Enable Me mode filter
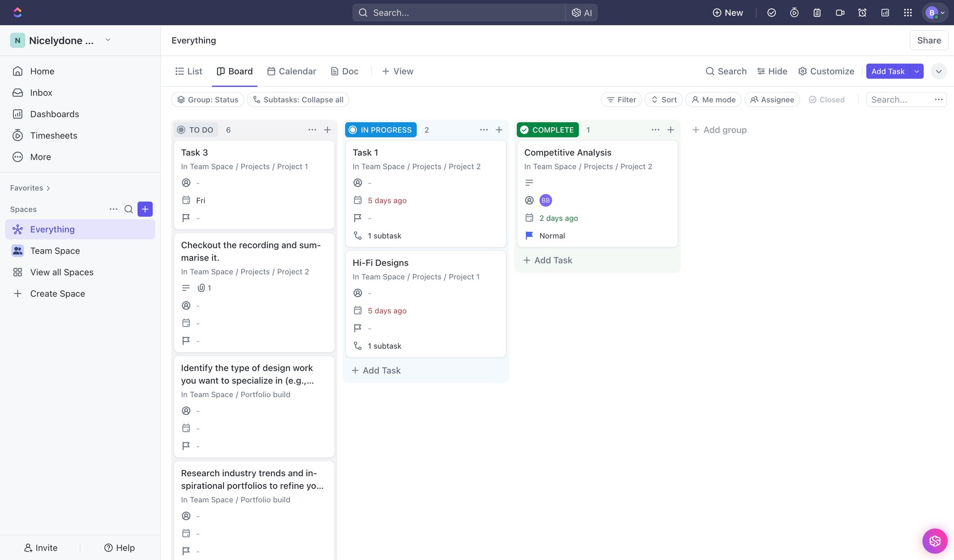Screen dimensions: 954x560 pyautogui.click(x=713, y=99)
